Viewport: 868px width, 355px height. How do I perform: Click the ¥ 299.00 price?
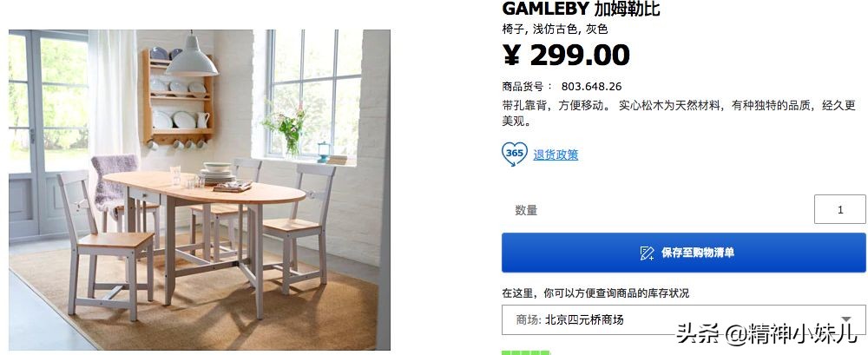click(566, 55)
